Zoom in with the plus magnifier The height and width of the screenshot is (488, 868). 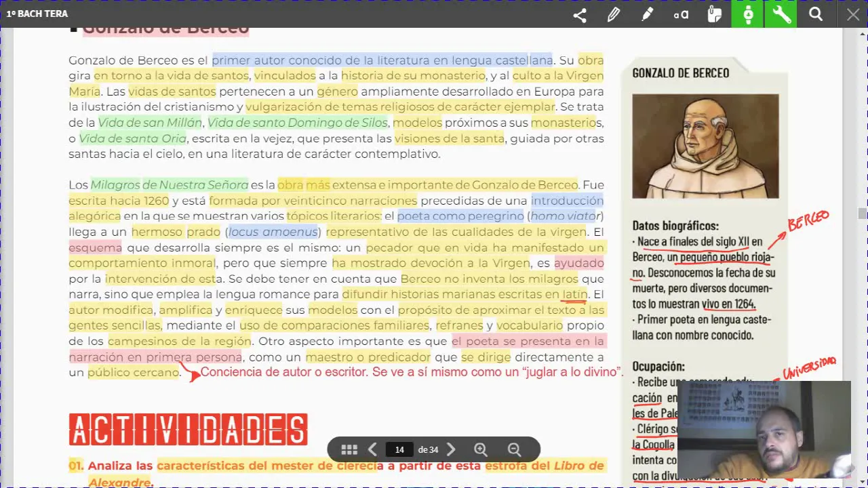point(481,449)
